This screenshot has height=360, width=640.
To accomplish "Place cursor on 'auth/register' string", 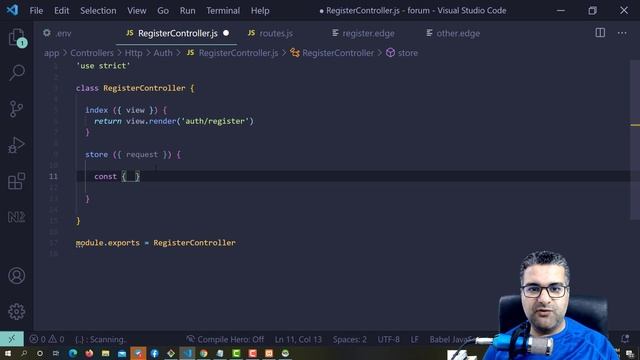I will tap(215, 121).
